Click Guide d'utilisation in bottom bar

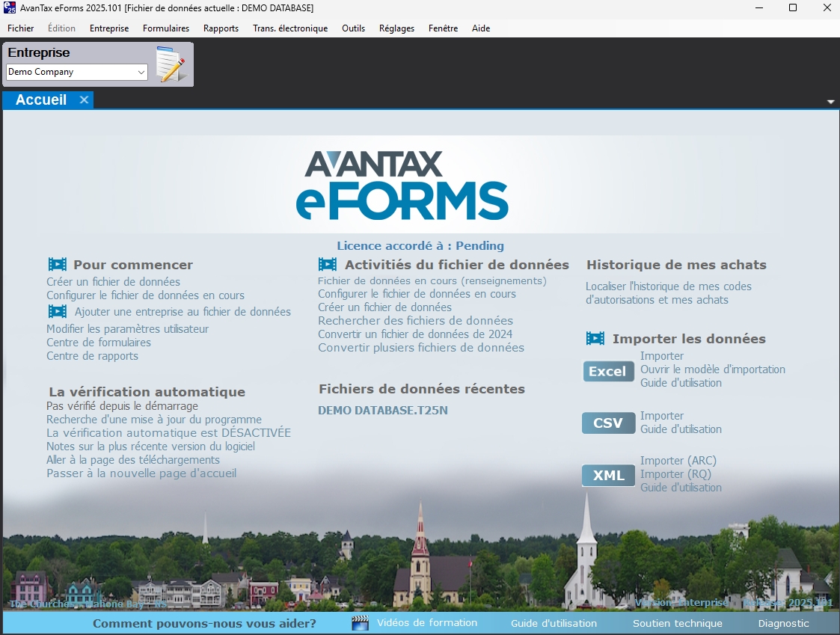click(554, 623)
